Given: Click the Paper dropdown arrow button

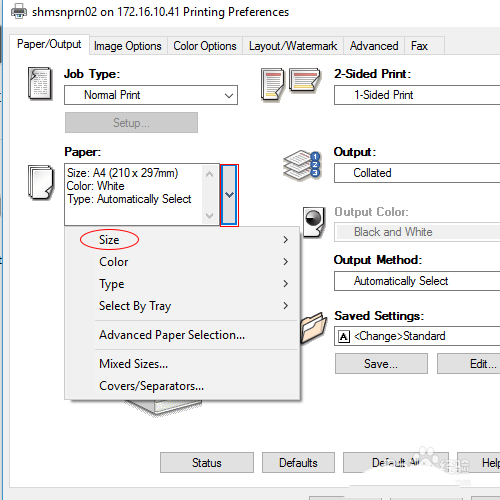Looking at the screenshot, I should click(229, 195).
